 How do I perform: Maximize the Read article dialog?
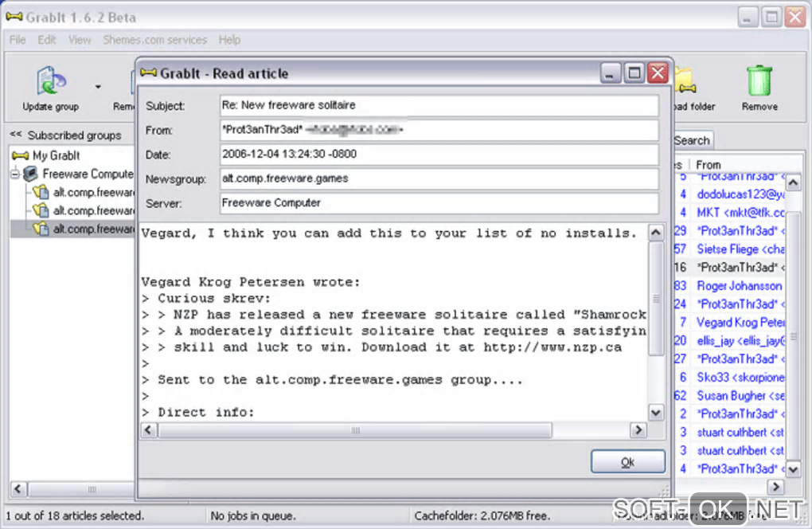point(634,73)
